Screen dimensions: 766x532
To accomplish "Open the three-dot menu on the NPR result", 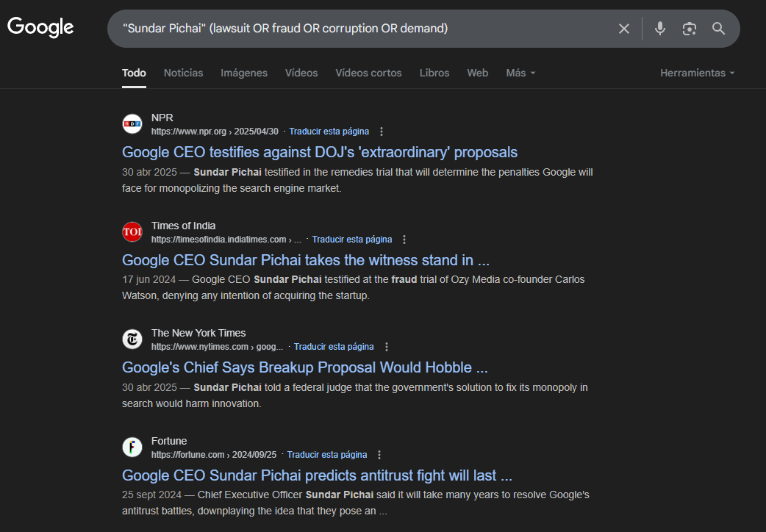I will tap(381, 131).
